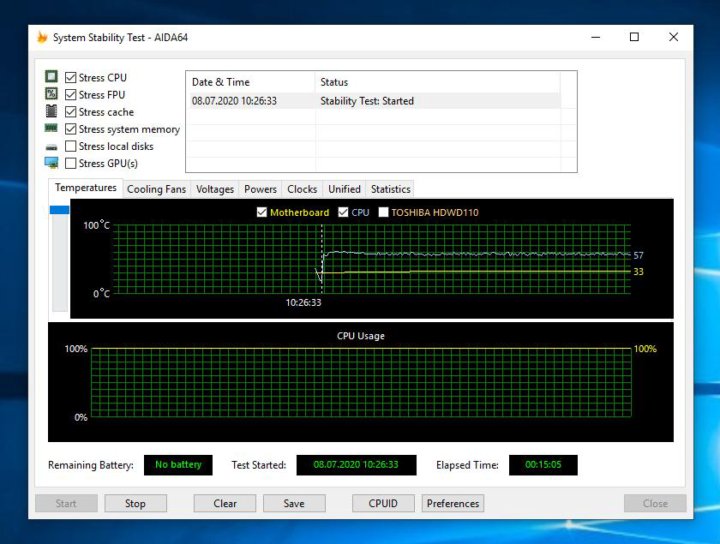Select the Statistics tab
Image resolution: width=720 pixels, height=544 pixels.
(x=390, y=189)
